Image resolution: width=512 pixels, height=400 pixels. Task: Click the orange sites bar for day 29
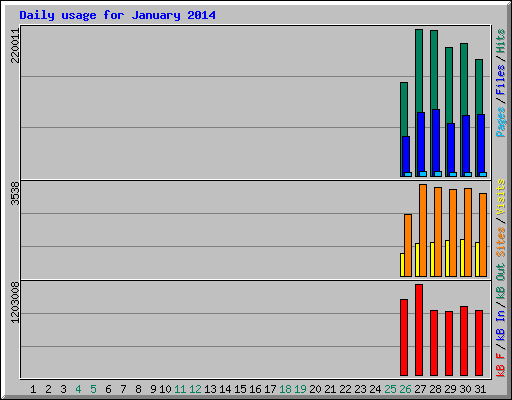tap(453, 233)
